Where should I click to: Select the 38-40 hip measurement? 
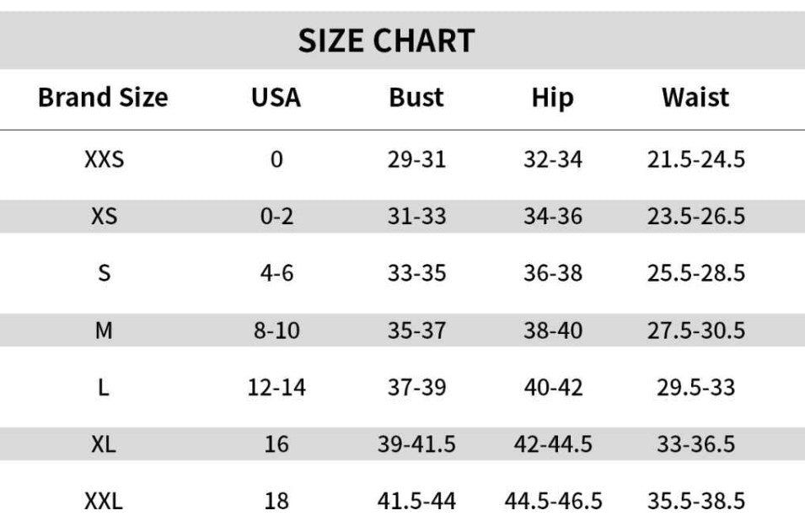coord(552,330)
